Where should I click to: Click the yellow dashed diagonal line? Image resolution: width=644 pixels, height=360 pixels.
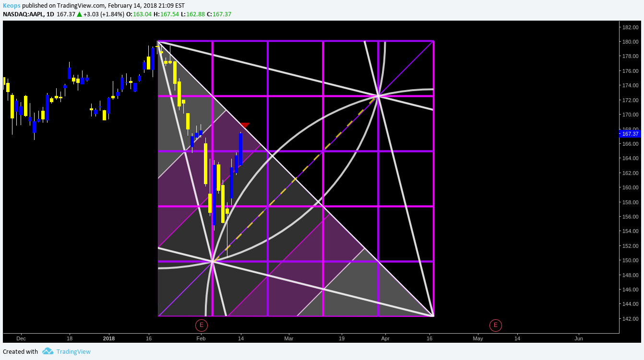pyautogui.click(x=294, y=179)
